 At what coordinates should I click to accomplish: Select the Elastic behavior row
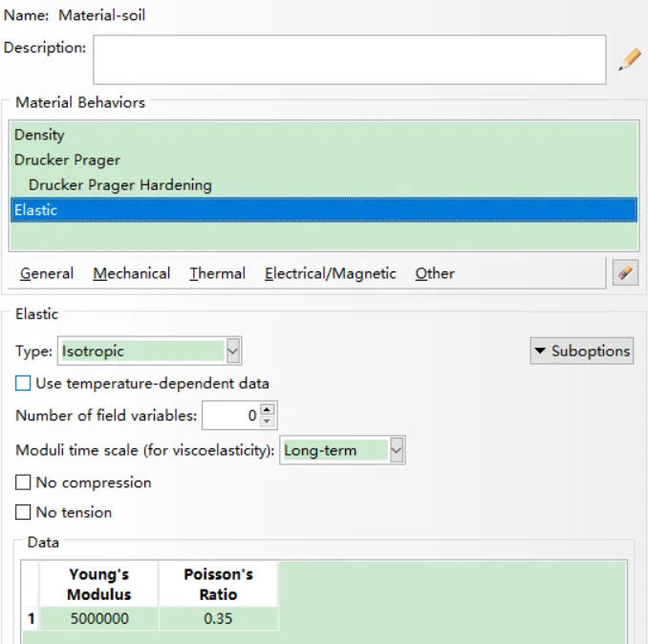point(324,210)
